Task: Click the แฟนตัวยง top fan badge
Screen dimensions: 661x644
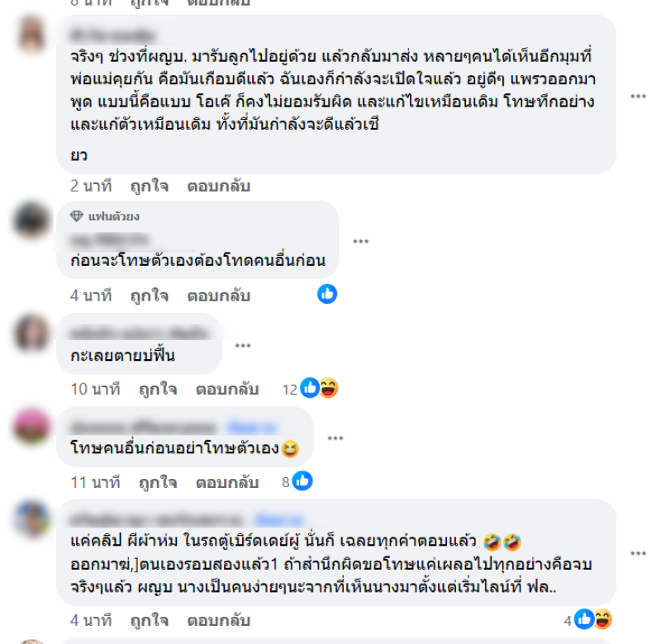Action: click(x=105, y=216)
